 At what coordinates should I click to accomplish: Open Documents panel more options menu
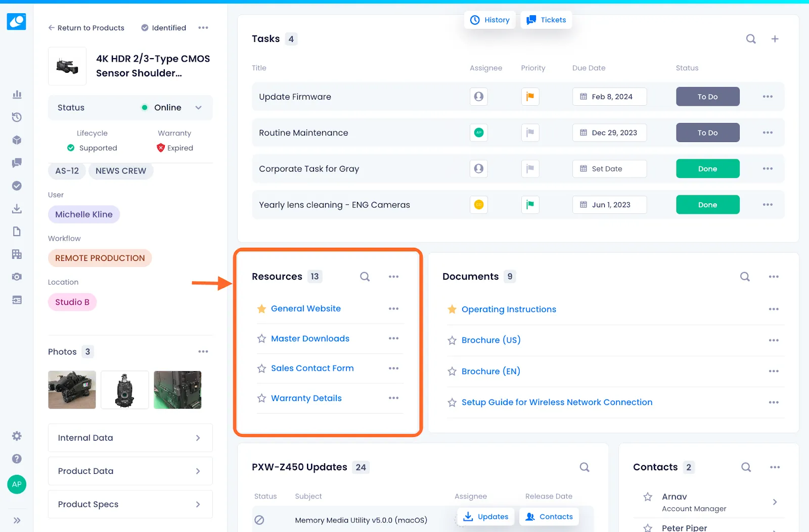point(774,277)
